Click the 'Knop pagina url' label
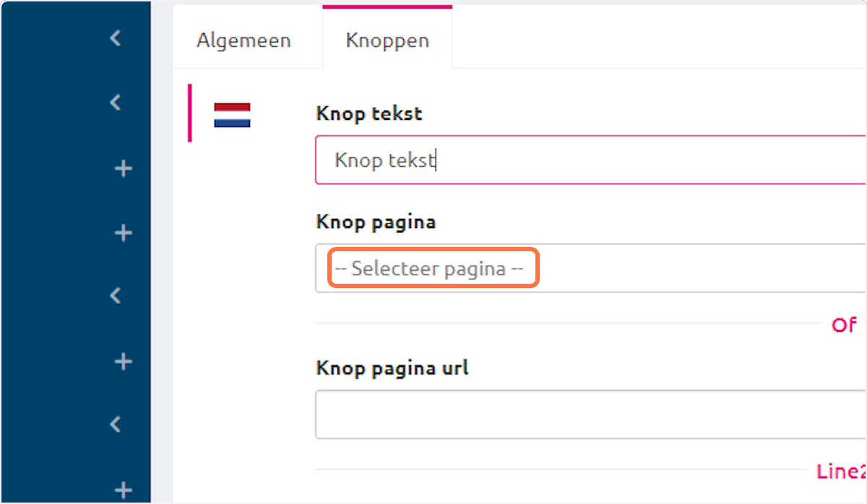The height and width of the screenshot is (504, 867). 392,368
